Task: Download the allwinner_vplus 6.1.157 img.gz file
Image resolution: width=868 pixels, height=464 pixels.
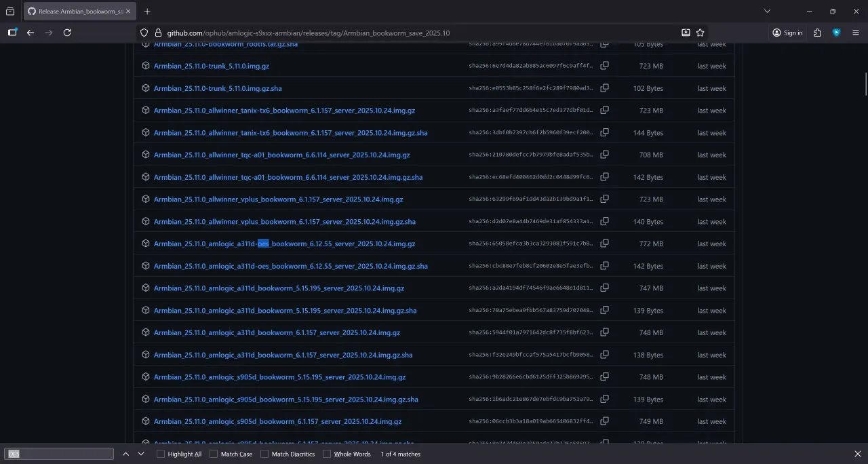Action: [278, 199]
